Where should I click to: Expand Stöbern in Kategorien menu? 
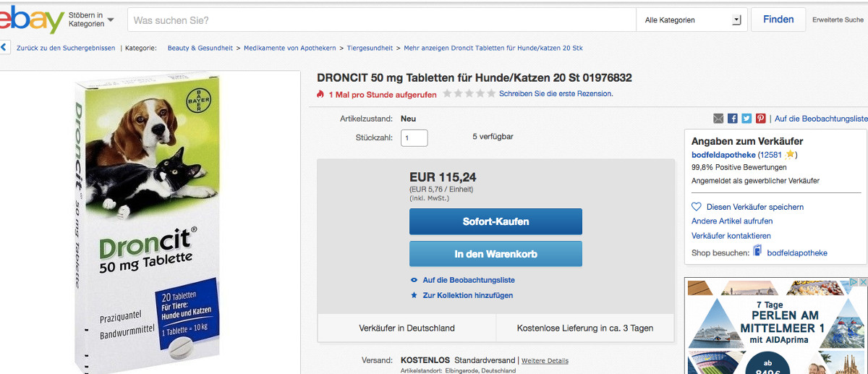click(x=91, y=20)
